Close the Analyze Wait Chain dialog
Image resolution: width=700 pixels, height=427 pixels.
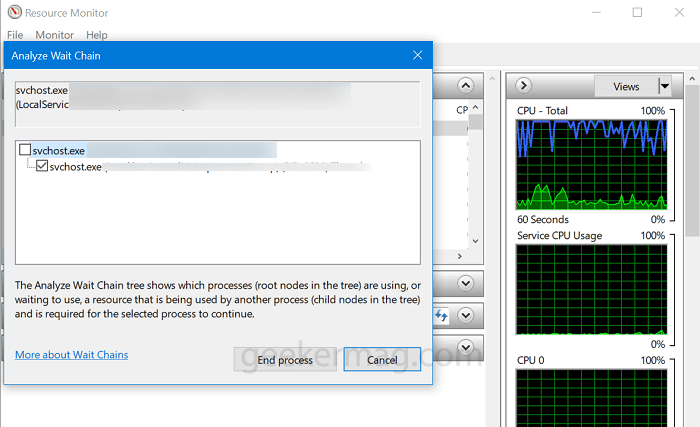[417, 55]
